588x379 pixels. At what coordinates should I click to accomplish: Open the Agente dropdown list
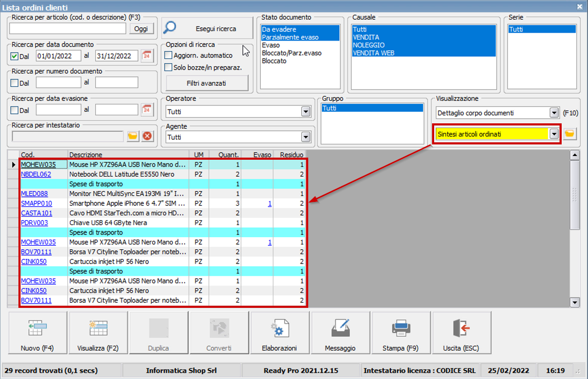tap(305, 137)
